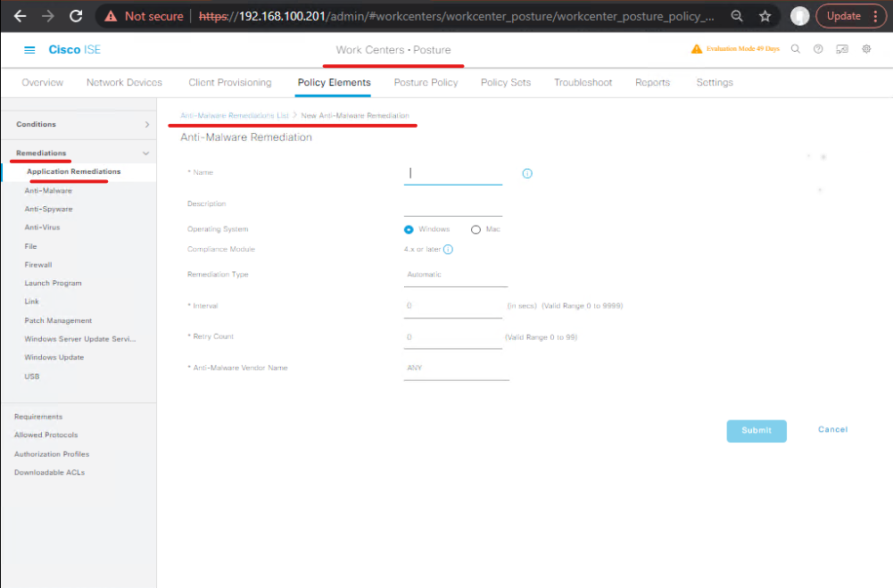The image size is (893, 588).
Task: Open the Settings tab
Action: pyautogui.click(x=715, y=83)
